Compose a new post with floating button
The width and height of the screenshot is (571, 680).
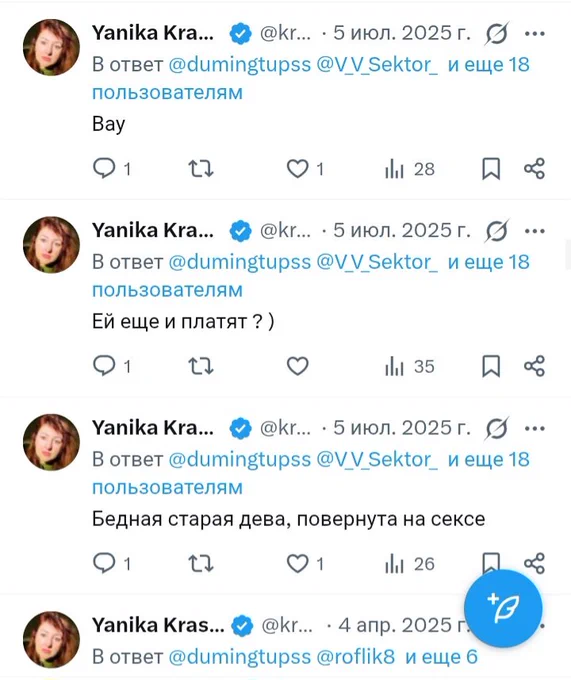[x=503, y=608]
